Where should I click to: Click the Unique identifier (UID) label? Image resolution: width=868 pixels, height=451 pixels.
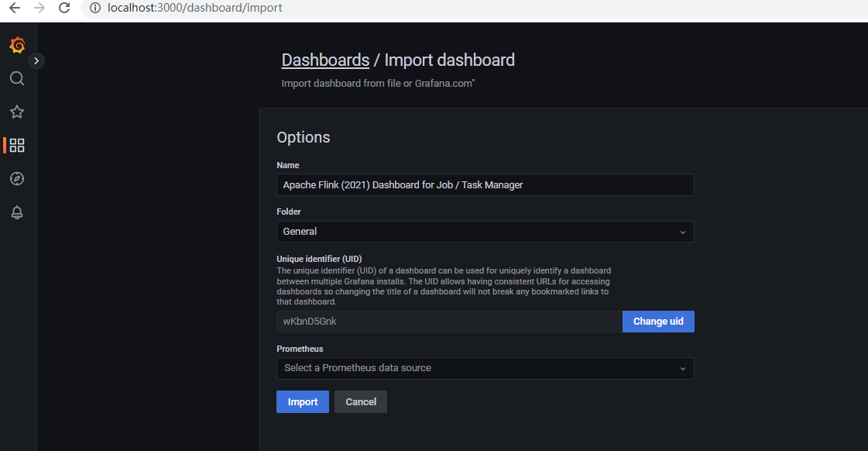(x=320, y=259)
